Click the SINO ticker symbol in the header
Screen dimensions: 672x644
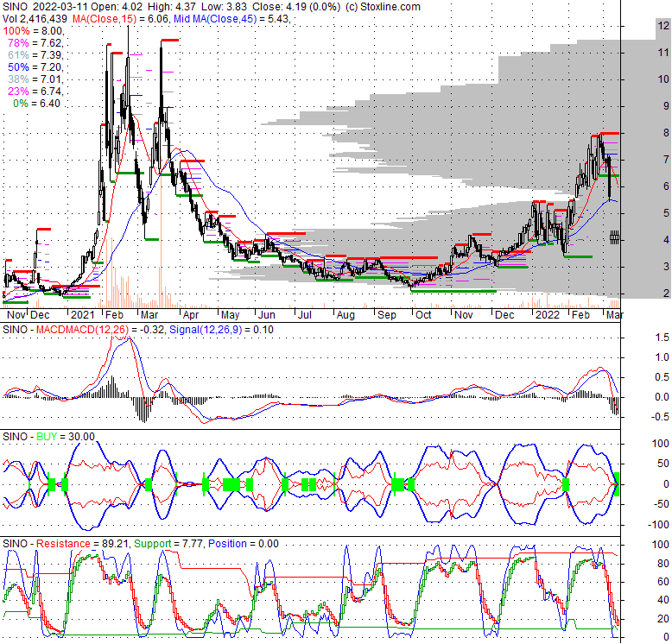(x=15, y=7)
